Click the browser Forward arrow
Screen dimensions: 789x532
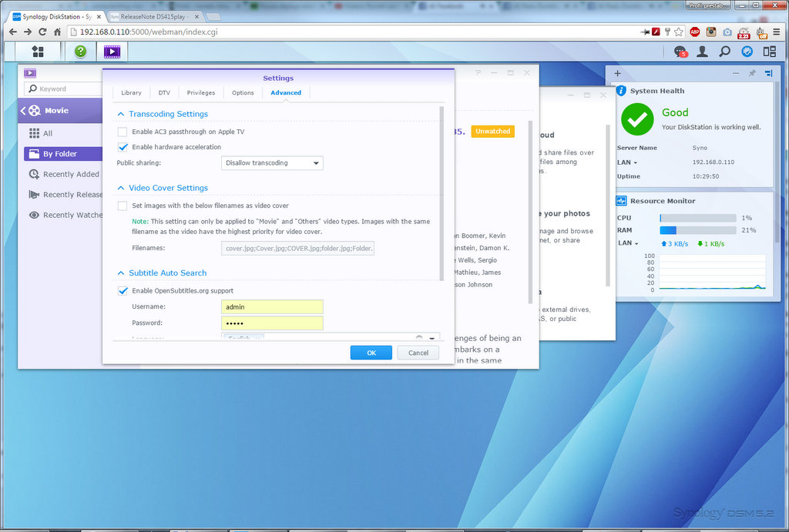click(28, 32)
